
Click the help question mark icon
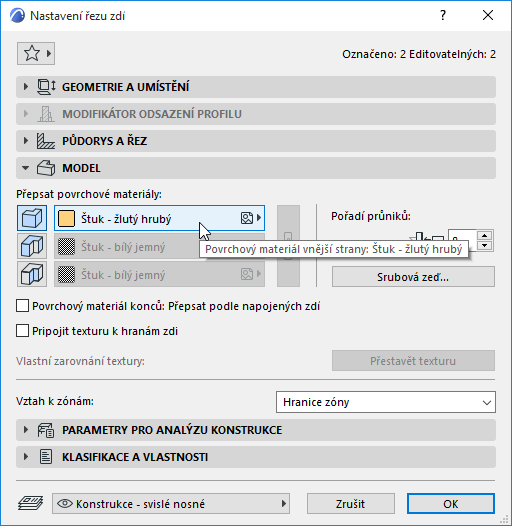click(443, 15)
